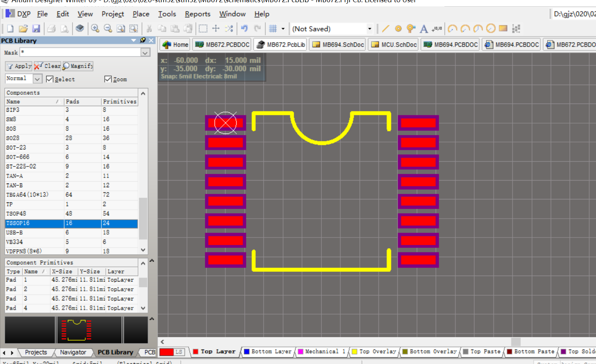Switch to the MB672.PcbLib tab

280,44
